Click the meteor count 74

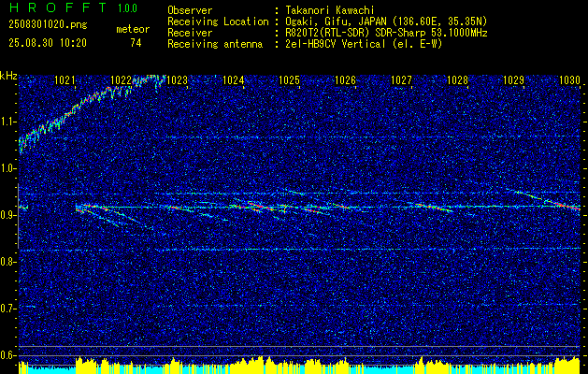(x=136, y=43)
